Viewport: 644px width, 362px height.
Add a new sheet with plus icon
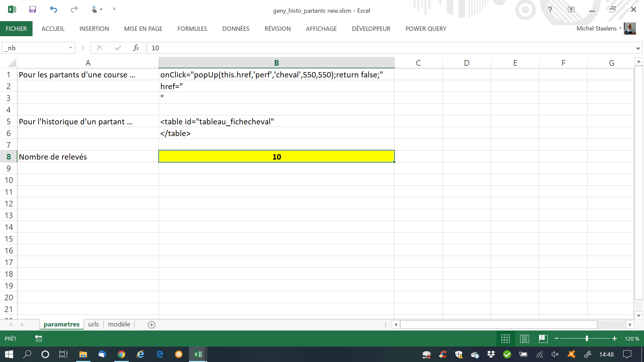point(152,324)
